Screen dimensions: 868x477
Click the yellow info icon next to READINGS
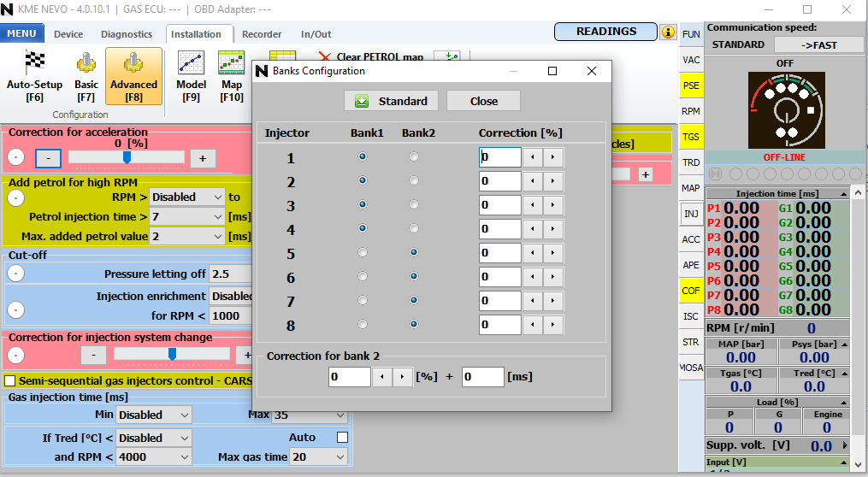[x=668, y=32]
